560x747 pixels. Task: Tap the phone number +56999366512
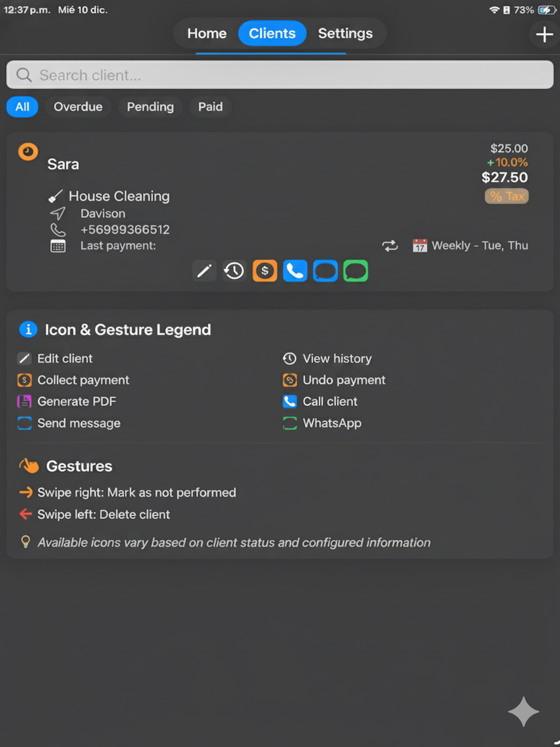click(125, 230)
